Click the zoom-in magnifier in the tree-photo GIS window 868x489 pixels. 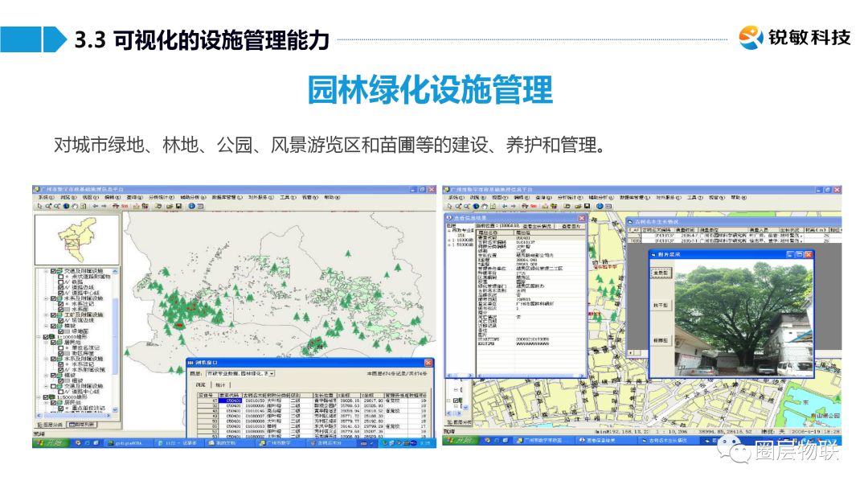click(x=458, y=207)
